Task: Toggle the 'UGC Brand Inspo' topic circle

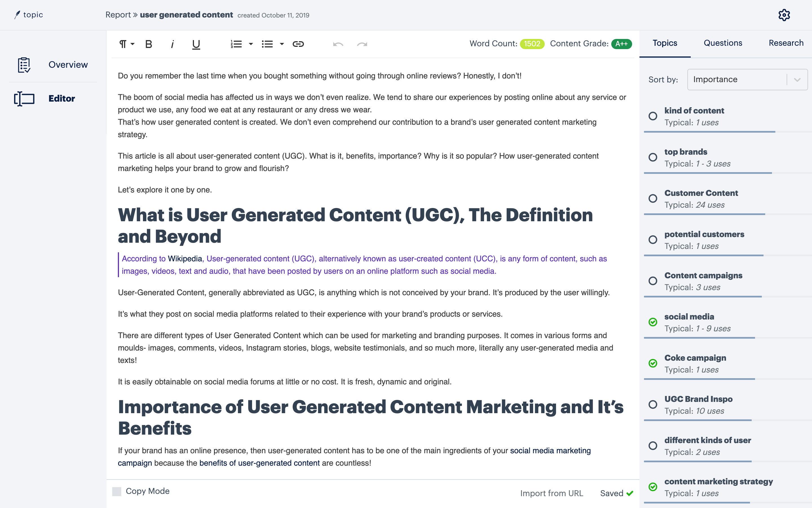Action: pos(653,404)
